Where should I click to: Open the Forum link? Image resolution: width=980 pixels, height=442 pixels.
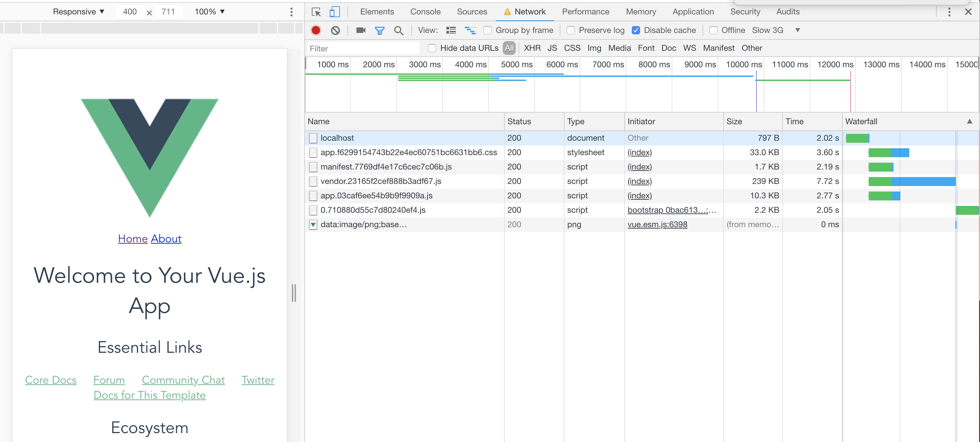click(x=109, y=380)
